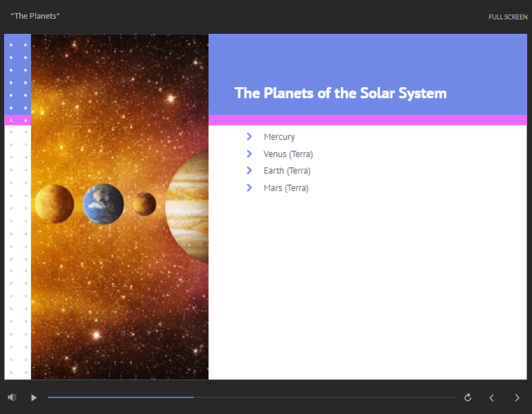
Task: Go to the previous slide
Action: [492, 397]
